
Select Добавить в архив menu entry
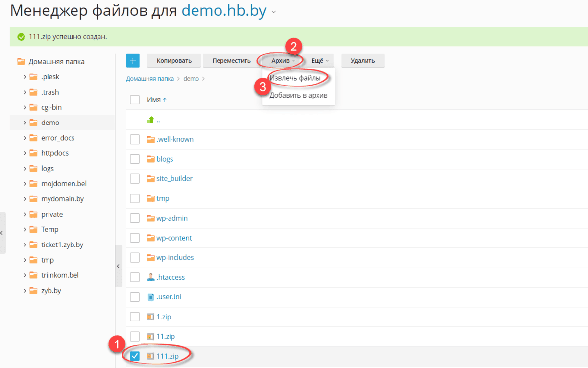pyautogui.click(x=298, y=95)
